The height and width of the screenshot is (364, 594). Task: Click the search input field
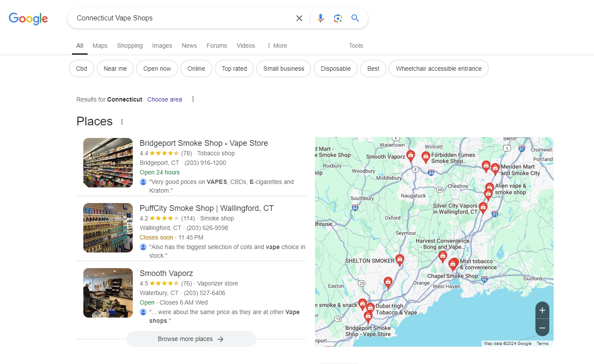click(182, 18)
